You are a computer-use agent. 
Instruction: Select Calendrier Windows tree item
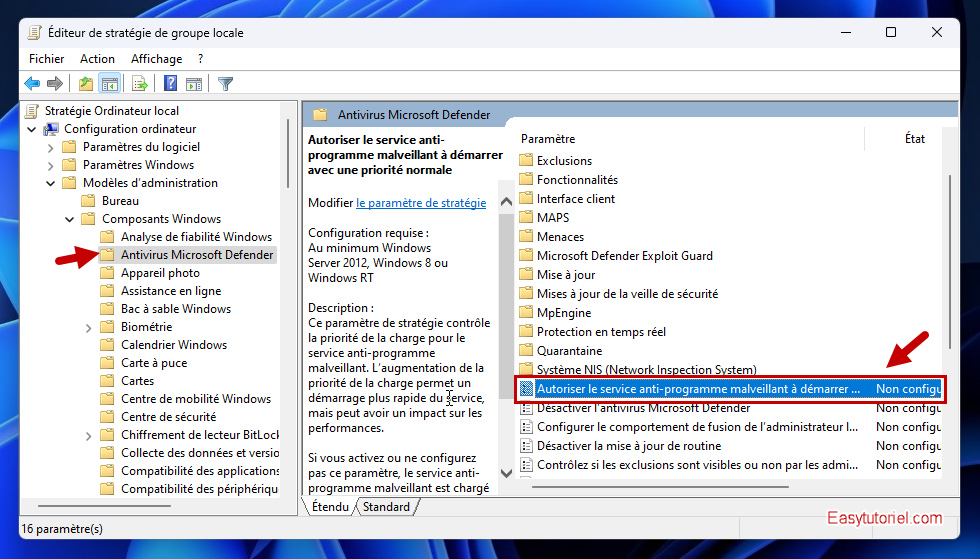click(174, 345)
